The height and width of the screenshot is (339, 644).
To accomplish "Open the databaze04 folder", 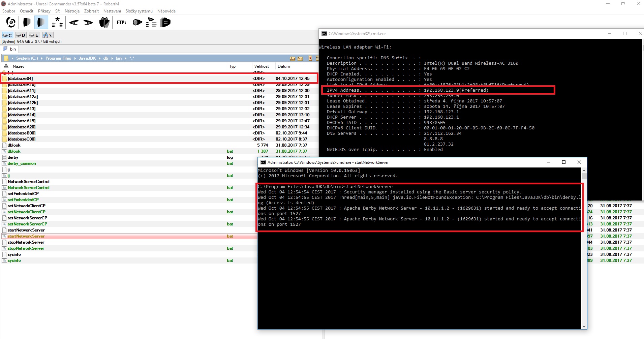I will coord(21,79).
